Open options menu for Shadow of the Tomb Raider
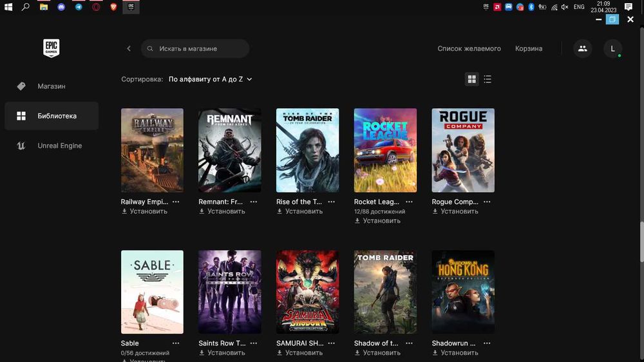 pos(409,343)
